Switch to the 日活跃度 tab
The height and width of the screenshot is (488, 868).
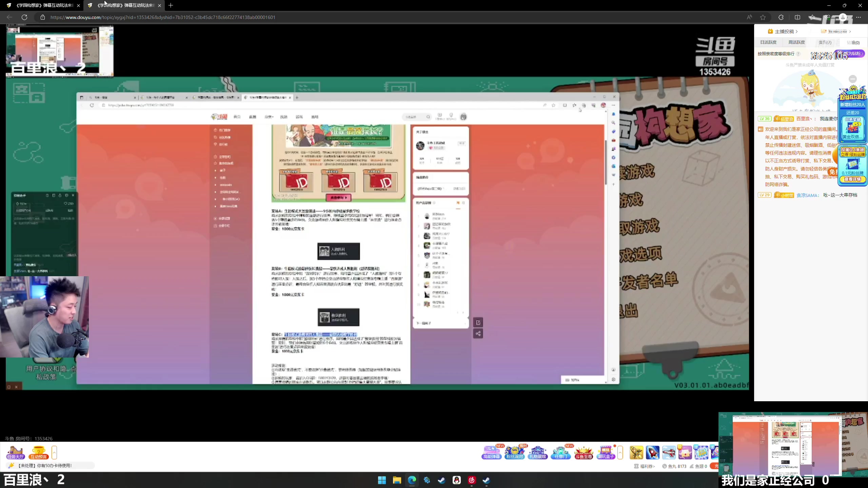click(768, 42)
